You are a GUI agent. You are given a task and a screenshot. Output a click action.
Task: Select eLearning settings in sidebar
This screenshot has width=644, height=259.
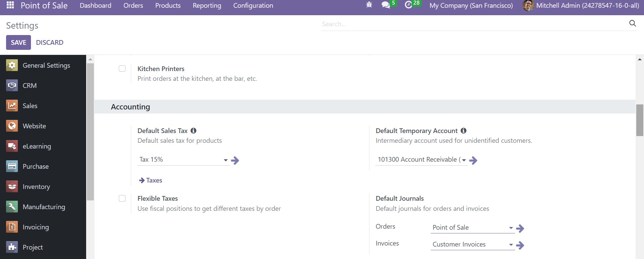tap(43, 146)
